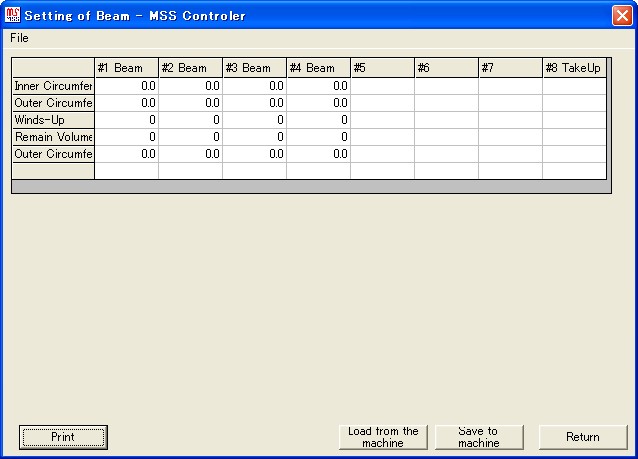Click the MSS Controler title bar icon
The image size is (638, 459).
coord(13,15)
